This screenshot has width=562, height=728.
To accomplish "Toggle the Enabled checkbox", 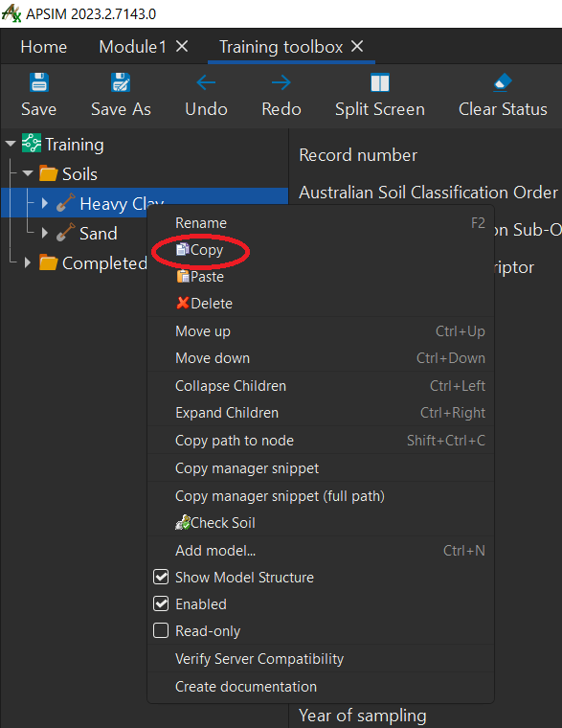I will coord(161,604).
